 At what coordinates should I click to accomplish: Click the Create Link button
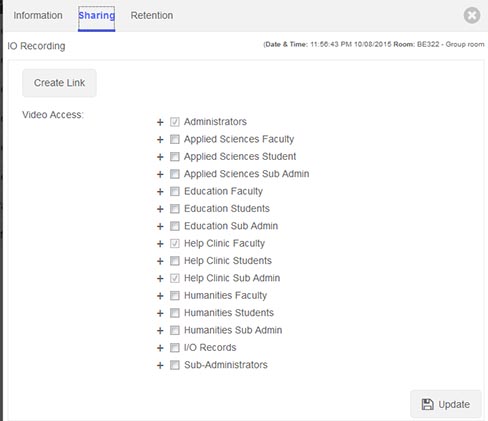point(59,83)
